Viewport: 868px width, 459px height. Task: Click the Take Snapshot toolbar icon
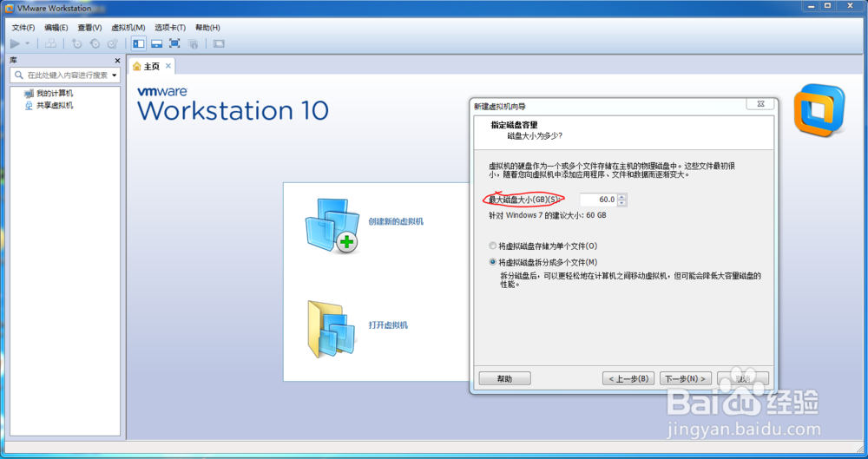77,43
